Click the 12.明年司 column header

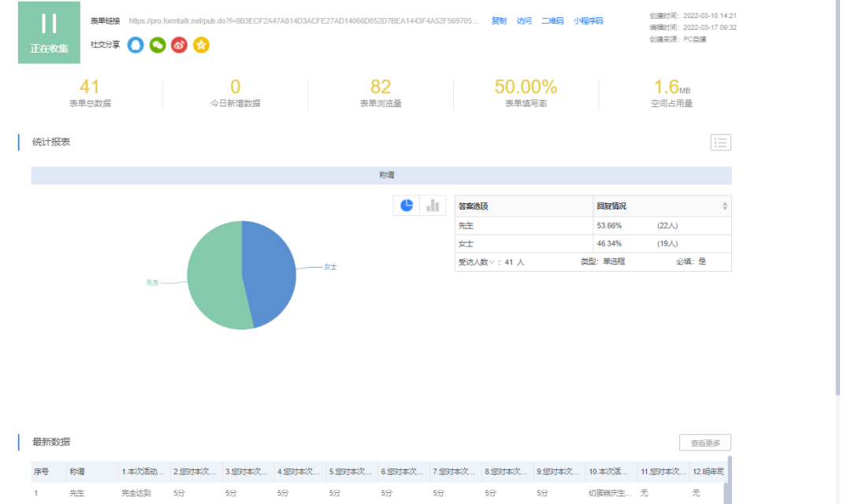pyautogui.click(x=708, y=472)
